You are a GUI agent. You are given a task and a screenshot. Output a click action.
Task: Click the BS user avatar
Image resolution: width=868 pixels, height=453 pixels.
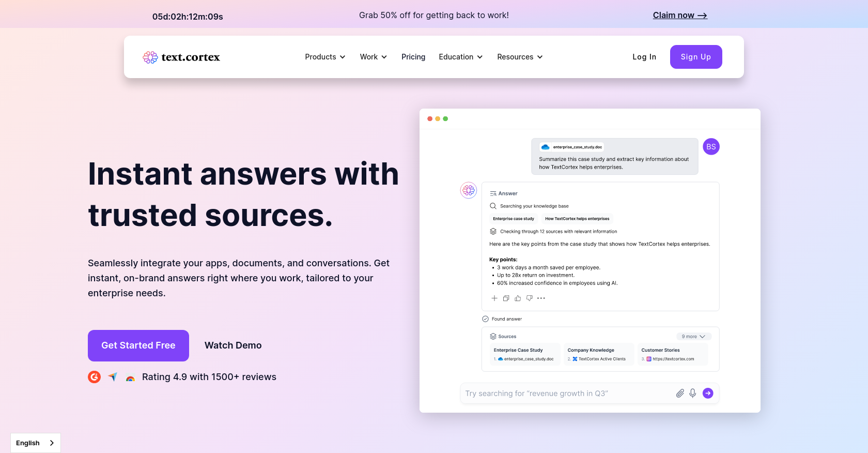click(x=711, y=146)
